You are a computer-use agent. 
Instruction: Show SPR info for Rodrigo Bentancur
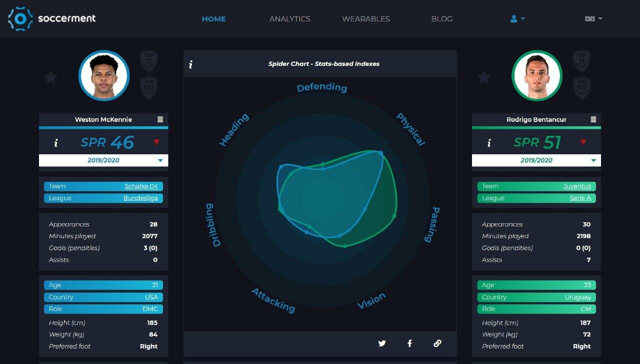click(x=488, y=143)
